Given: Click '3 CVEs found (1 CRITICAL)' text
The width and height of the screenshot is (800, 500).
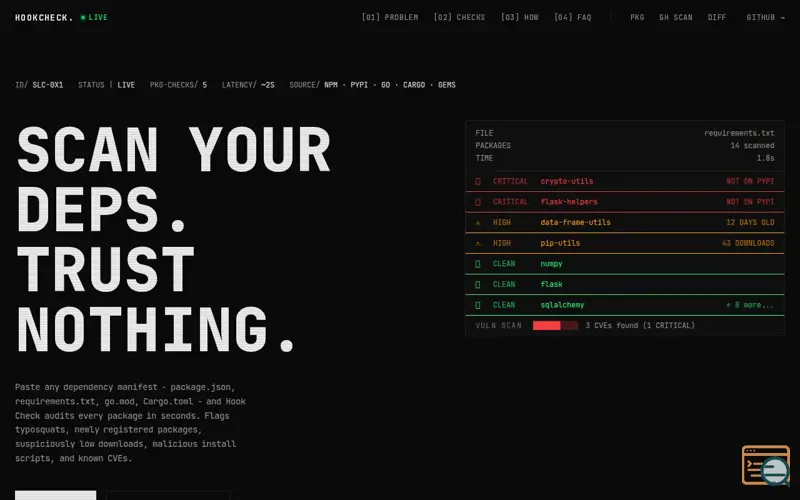Looking at the screenshot, I should click(x=640, y=326).
